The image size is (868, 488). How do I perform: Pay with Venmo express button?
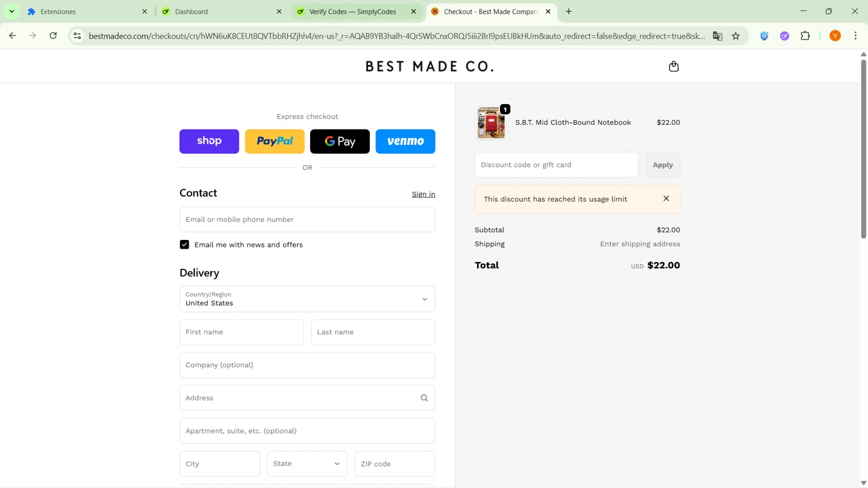coord(405,141)
